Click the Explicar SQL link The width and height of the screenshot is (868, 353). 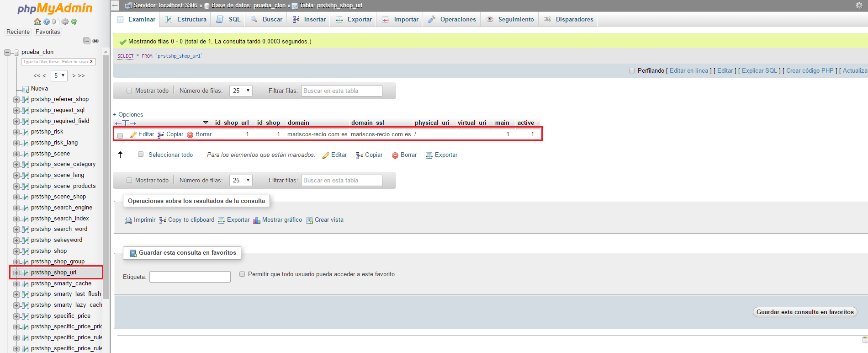click(x=759, y=70)
